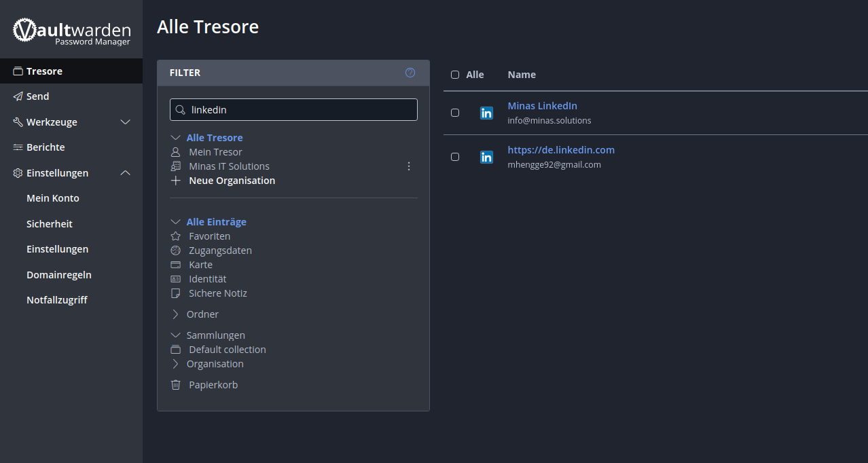This screenshot has height=463, width=868.
Task: Click the Favoriten star icon
Action: tap(176, 236)
